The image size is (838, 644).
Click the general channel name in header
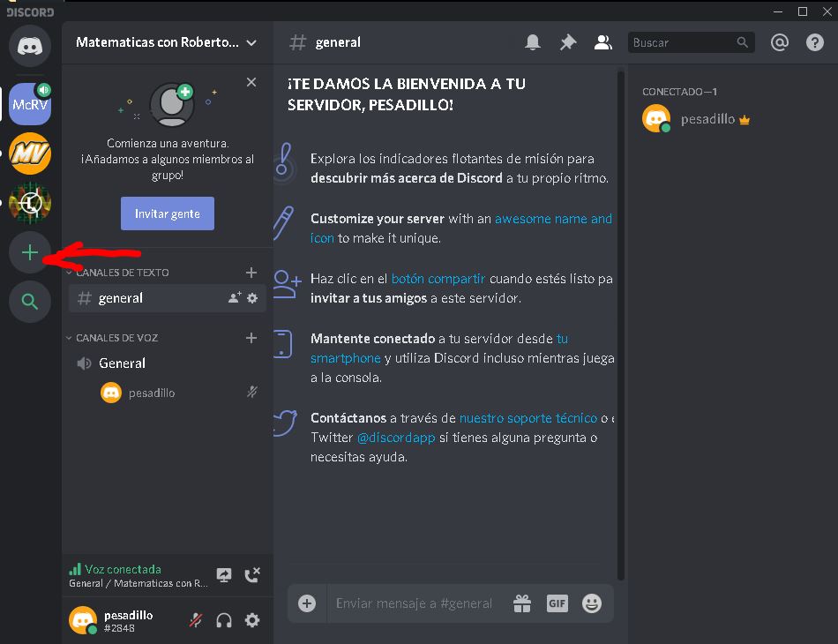pos(338,42)
